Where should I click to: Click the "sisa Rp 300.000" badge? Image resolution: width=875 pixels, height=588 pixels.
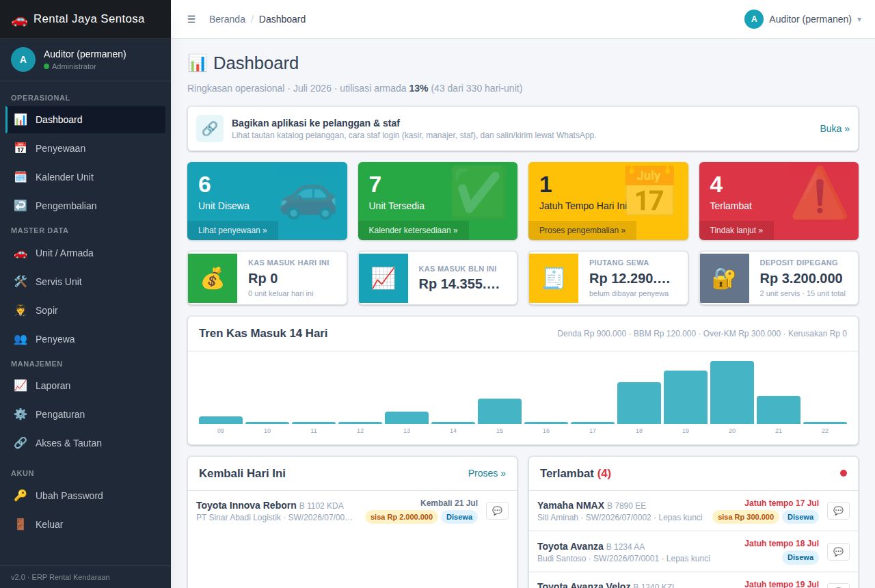click(x=745, y=517)
